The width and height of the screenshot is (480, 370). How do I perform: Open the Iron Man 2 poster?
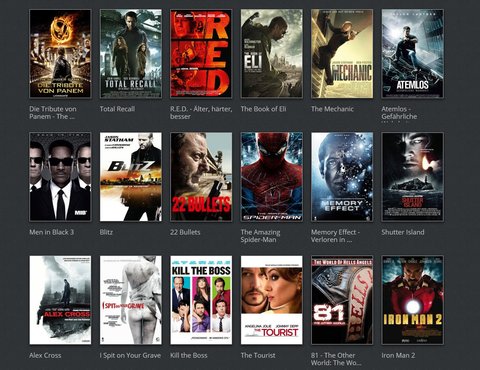click(413, 300)
